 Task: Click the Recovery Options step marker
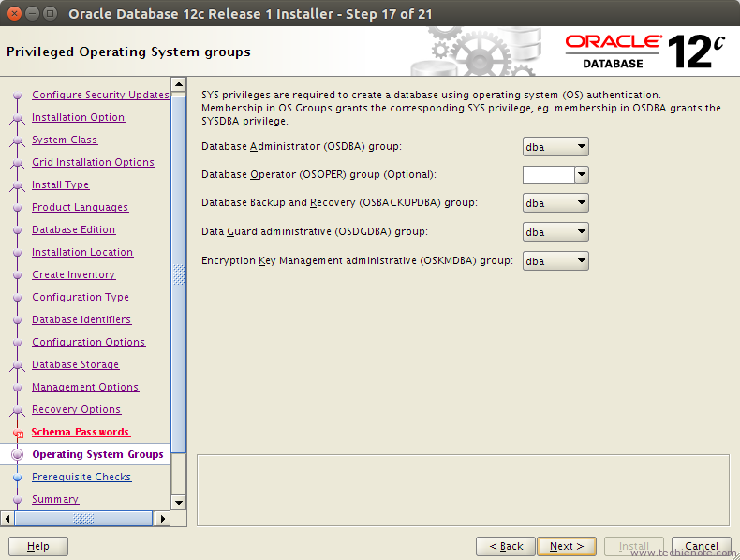tap(18, 410)
